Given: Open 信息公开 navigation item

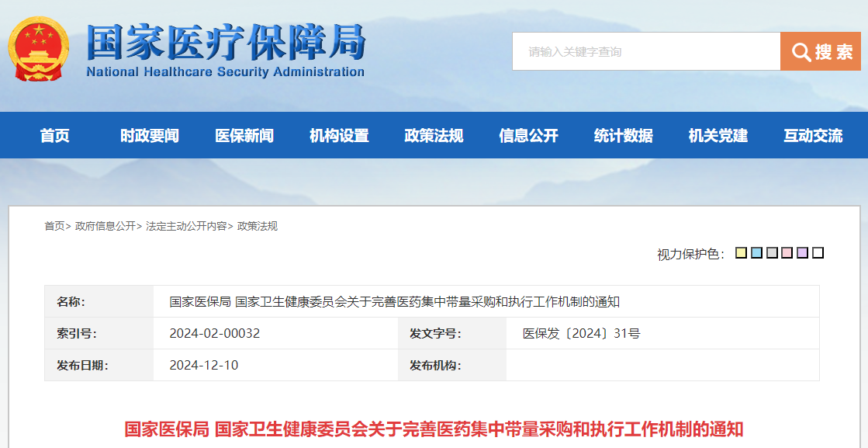Looking at the screenshot, I should [529, 135].
